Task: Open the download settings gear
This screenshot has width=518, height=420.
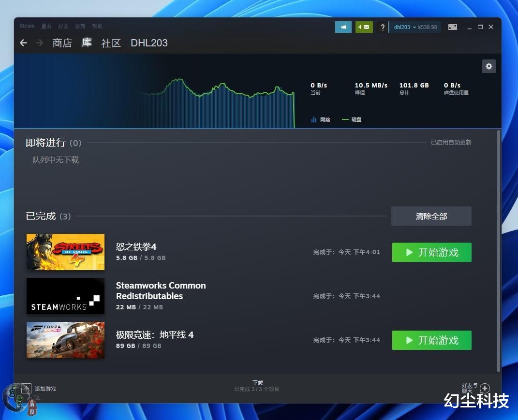Action: click(x=488, y=66)
